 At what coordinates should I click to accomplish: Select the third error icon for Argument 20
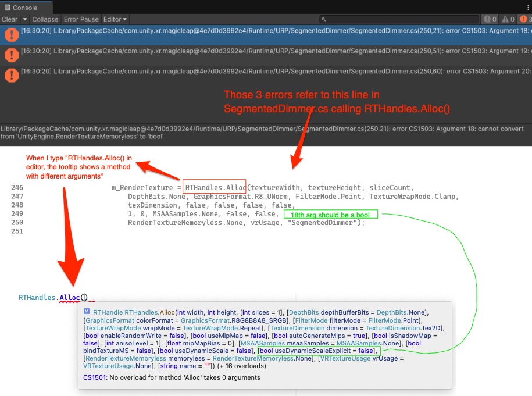coord(11,76)
